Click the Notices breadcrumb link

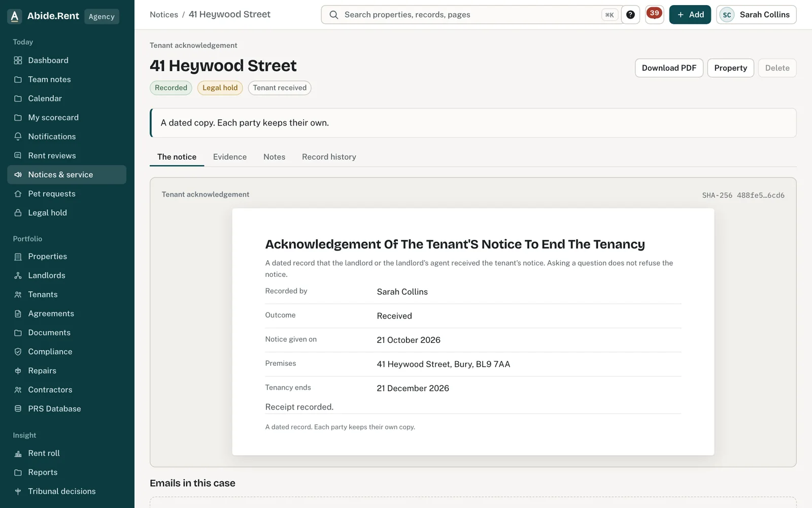(164, 15)
